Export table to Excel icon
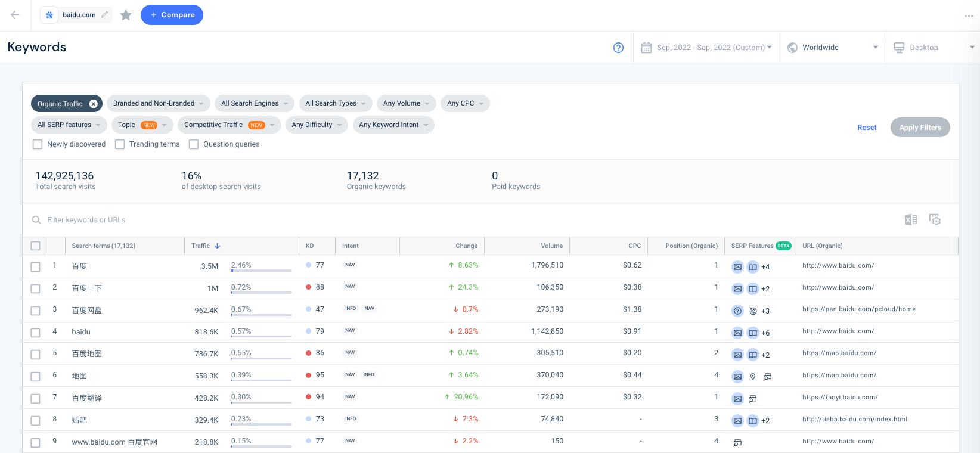This screenshot has width=980, height=453. [911, 220]
